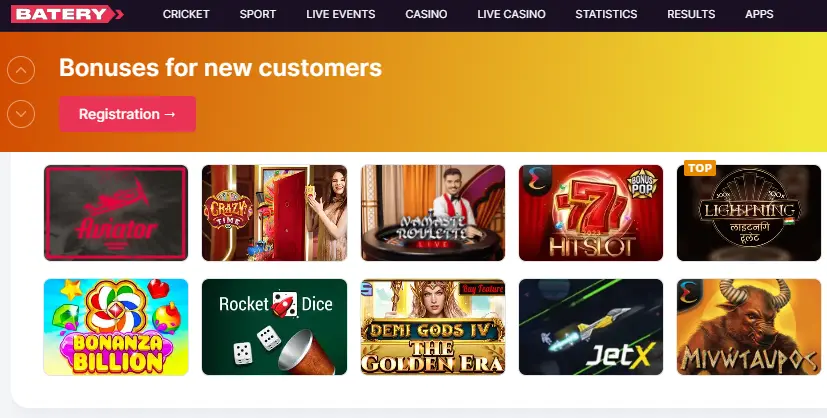Open the Live Events section

[x=341, y=14]
